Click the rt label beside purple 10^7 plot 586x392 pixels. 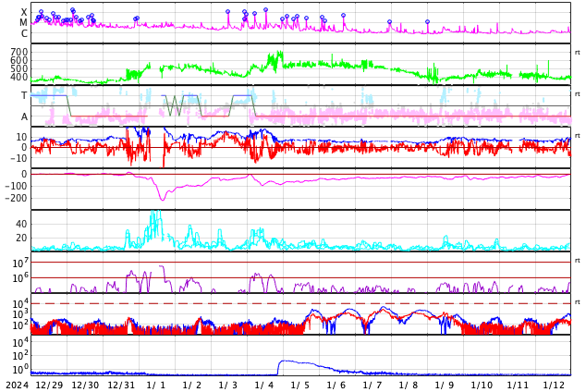tap(578, 260)
